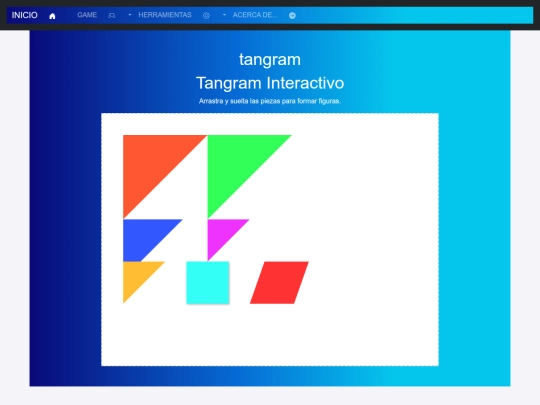
Task: Click the 'Arrastra y suelta las piezas' instruction
Action: coord(270,101)
